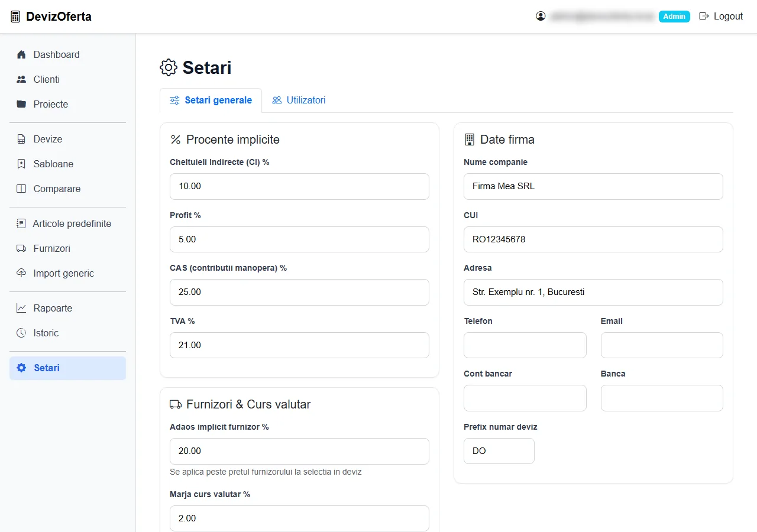Click the CAS contributii manopera field

pos(299,292)
